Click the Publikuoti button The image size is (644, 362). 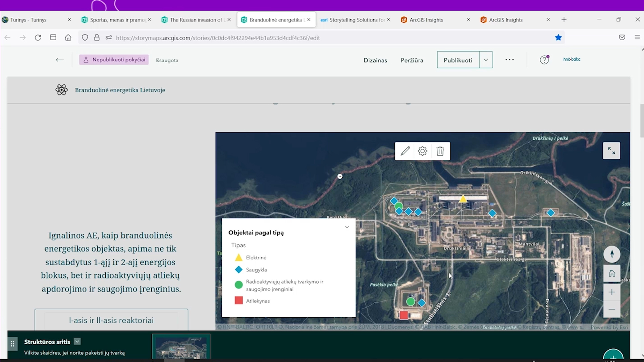(458, 60)
